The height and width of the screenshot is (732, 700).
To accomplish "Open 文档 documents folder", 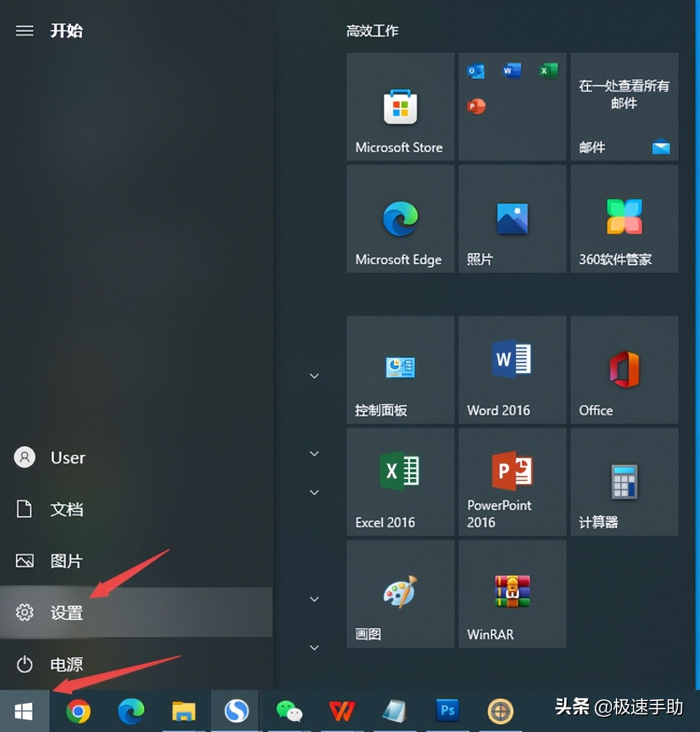I will (66, 509).
